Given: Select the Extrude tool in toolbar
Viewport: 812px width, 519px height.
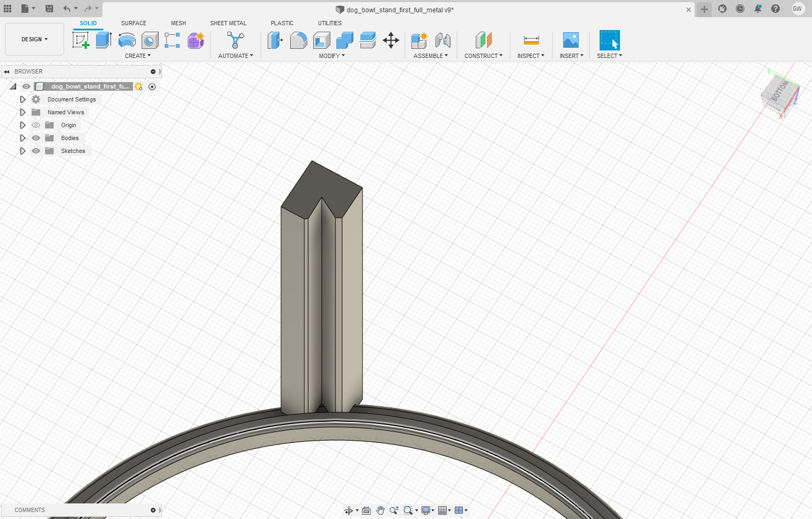Looking at the screenshot, I should click(x=104, y=40).
